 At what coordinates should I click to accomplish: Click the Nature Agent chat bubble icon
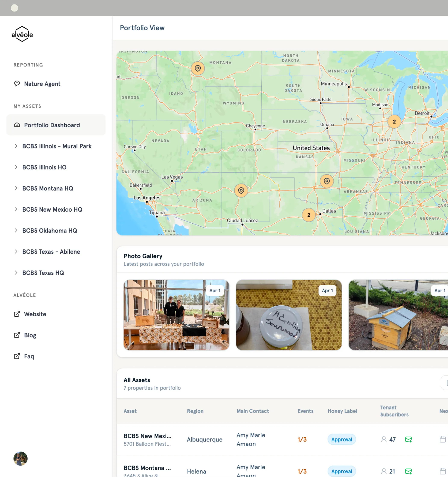tap(17, 84)
